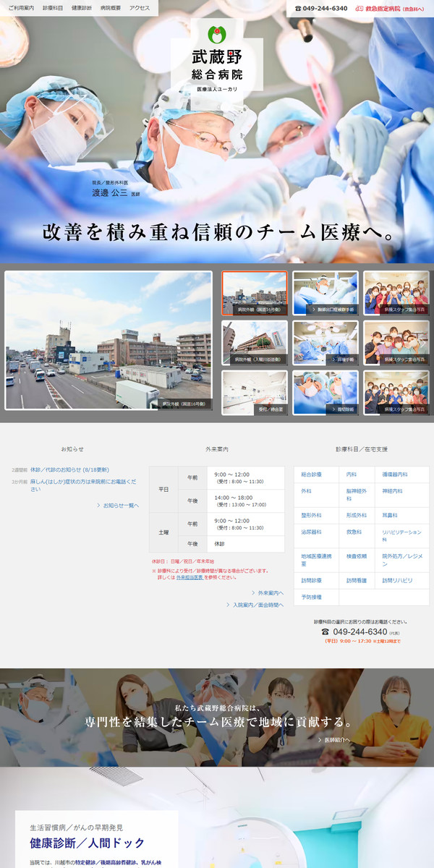Open 麻しん(はしか) notice news item

(82, 485)
